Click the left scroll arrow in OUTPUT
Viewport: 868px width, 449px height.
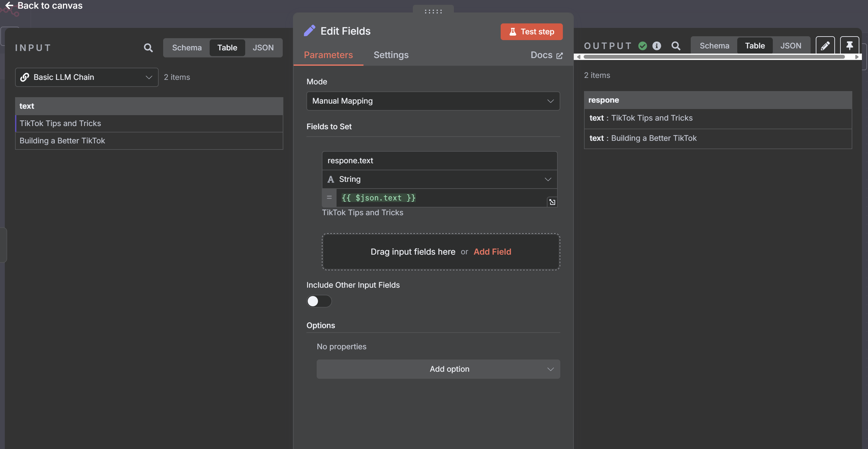(x=579, y=57)
